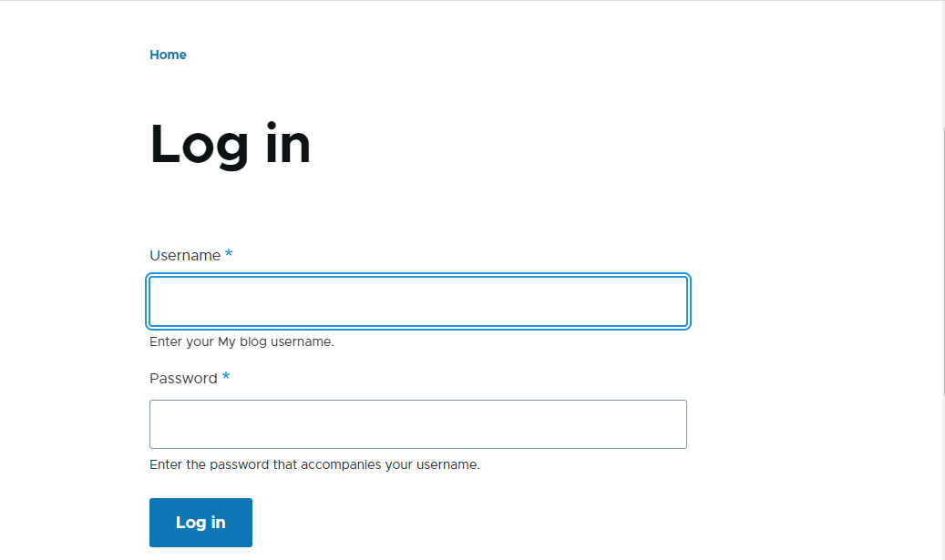The width and height of the screenshot is (945, 560).
Task: Click the scrollbar track below the thumb
Action: click(942, 483)
